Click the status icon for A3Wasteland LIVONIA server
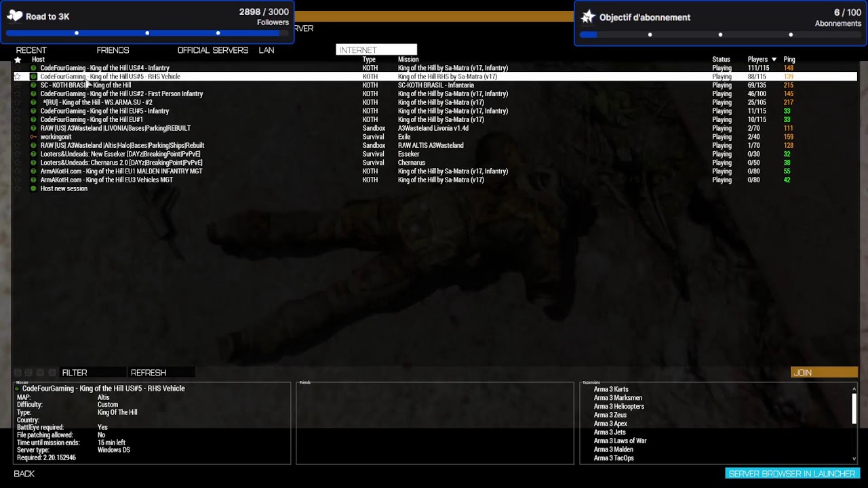The image size is (868, 488). pos(33,128)
